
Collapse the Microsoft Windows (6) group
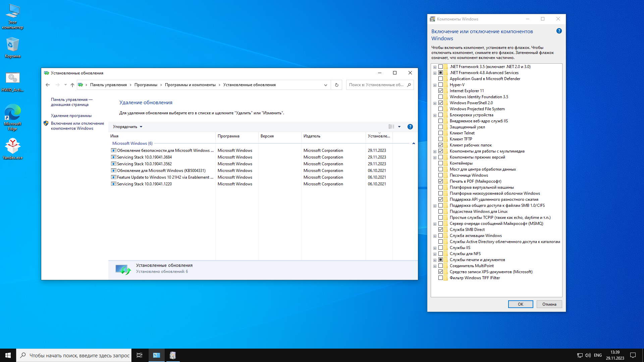coord(414,143)
